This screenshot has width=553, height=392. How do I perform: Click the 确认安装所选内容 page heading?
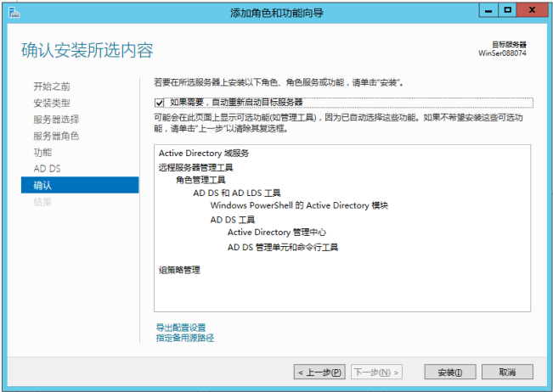click(x=87, y=50)
